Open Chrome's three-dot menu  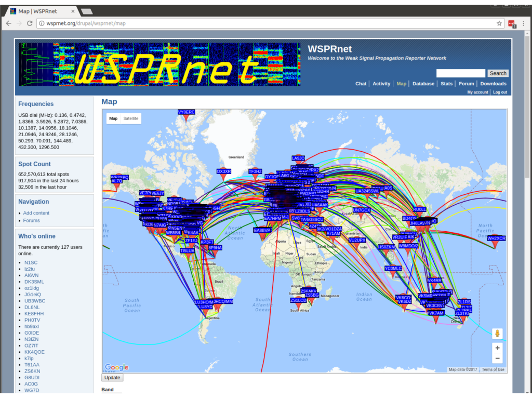tap(524, 23)
